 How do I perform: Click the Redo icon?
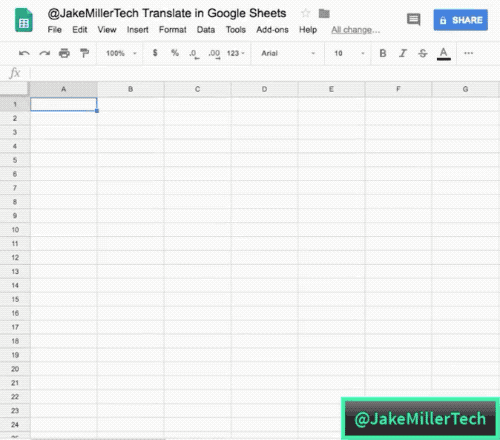(45, 53)
